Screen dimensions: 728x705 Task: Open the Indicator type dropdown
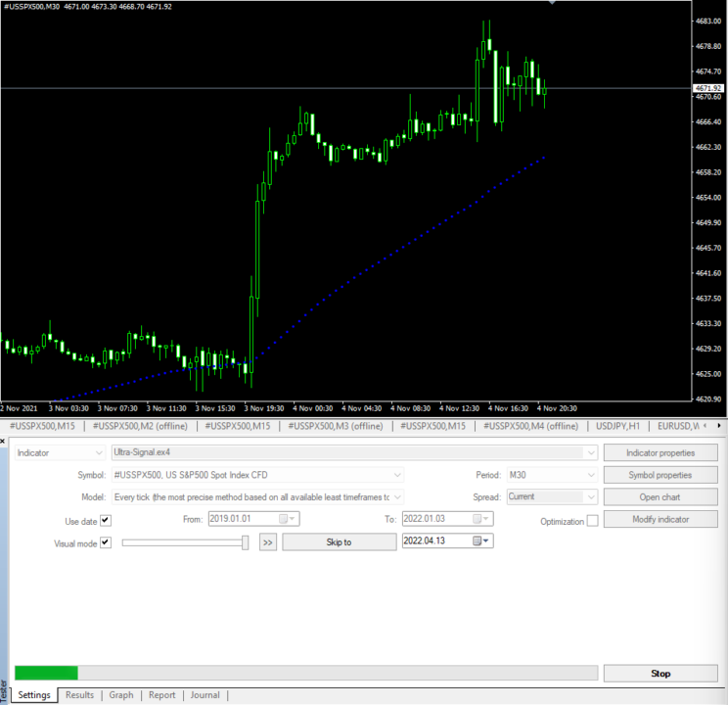tap(60, 452)
